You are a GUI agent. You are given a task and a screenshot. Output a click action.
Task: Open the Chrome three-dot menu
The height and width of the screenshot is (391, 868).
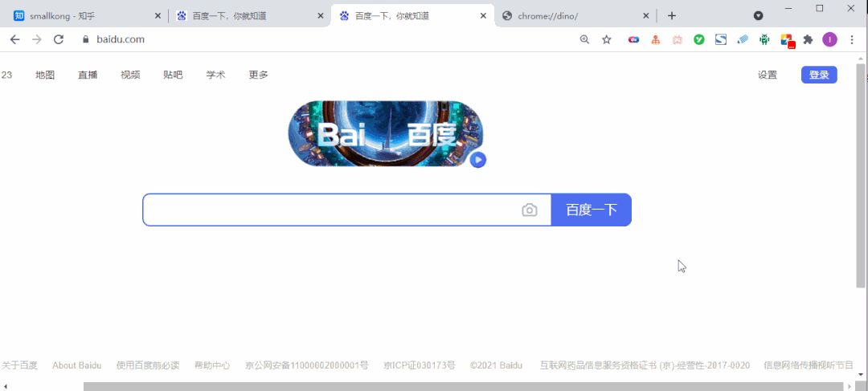(x=852, y=39)
